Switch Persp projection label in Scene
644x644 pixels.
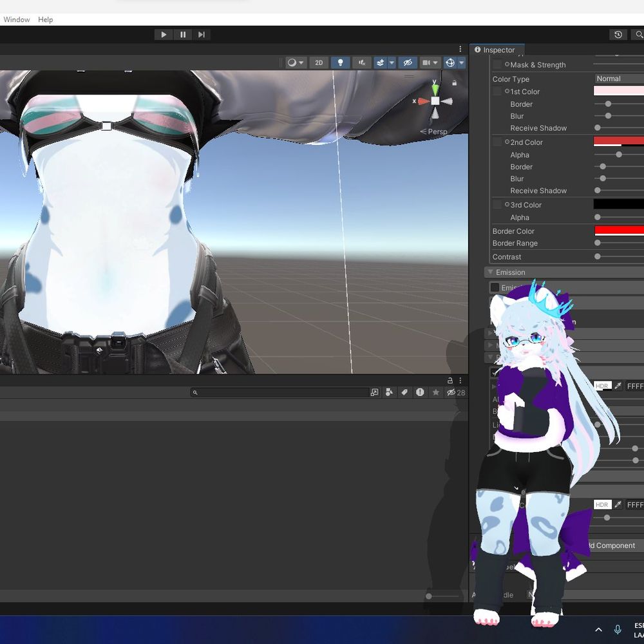[x=433, y=131]
